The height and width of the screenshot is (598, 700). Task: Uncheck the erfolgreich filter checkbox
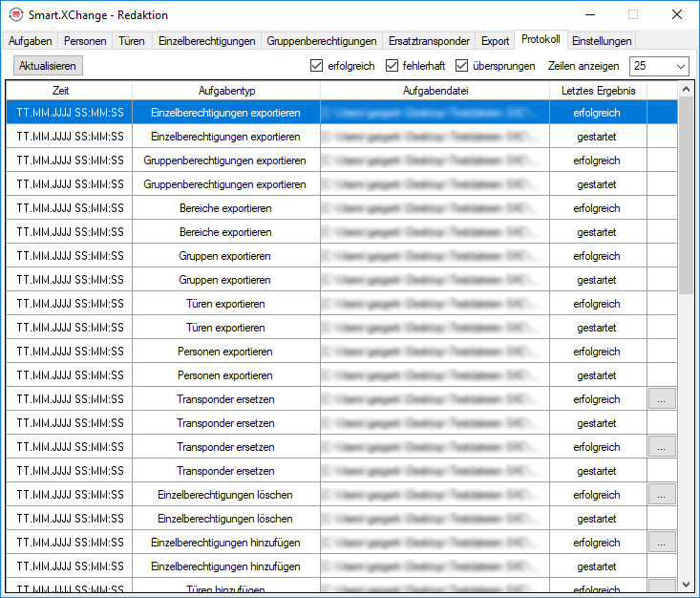pyautogui.click(x=317, y=66)
